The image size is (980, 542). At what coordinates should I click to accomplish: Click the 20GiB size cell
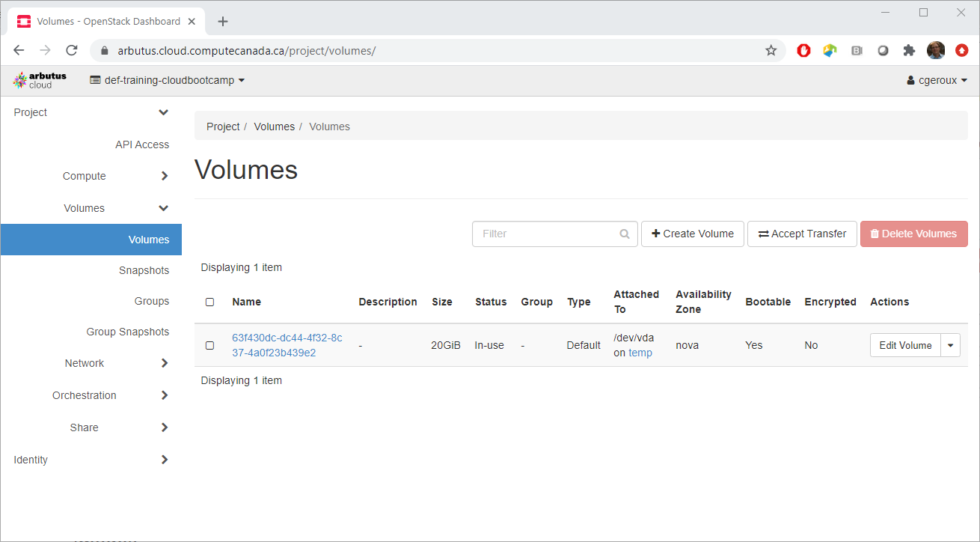[446, 345]
